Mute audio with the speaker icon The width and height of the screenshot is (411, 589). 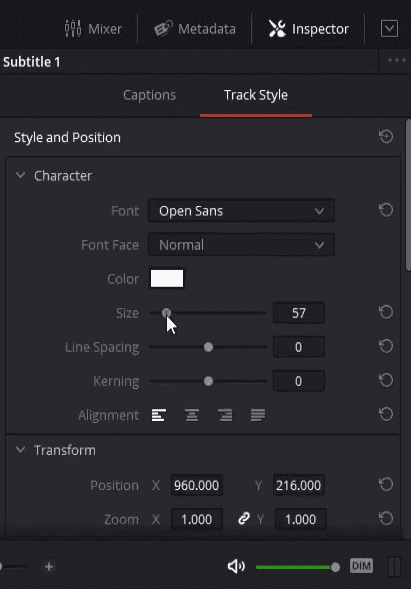click(236, 566)
